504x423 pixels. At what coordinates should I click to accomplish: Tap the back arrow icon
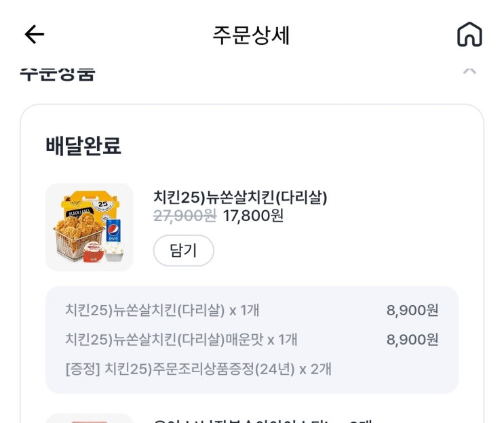click(34, 35)
